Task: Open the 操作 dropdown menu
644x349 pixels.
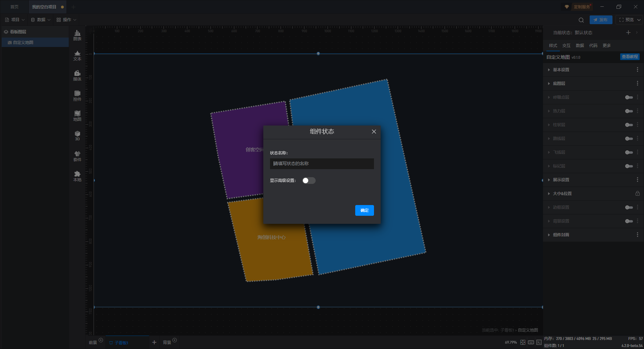Action: tap(66, 20)
